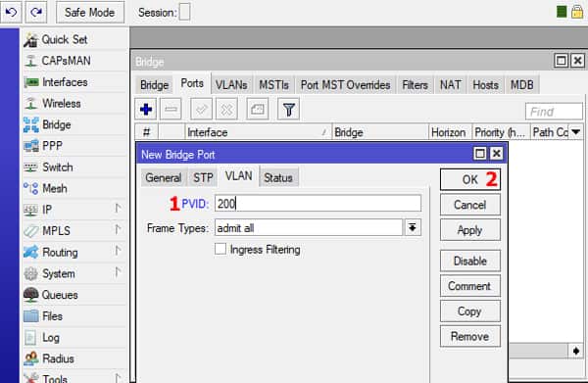Click the X Disable toolbar icon
The width and height of the screenshot is (588, 383).
(x=226, y=110)
